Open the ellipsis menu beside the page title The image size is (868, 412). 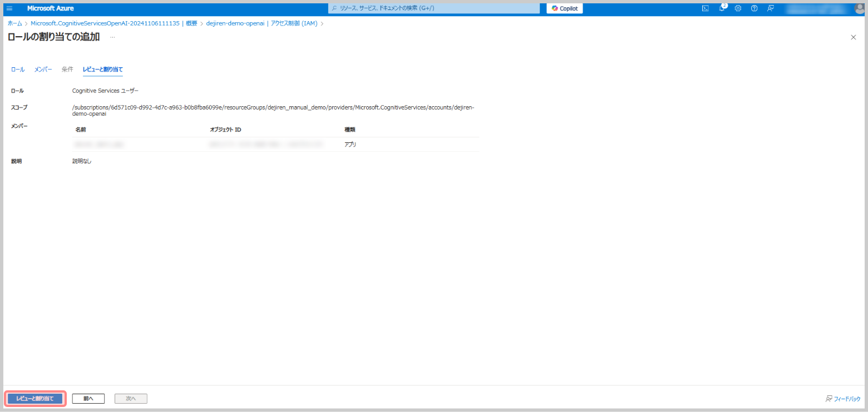[x=112, y=37]
